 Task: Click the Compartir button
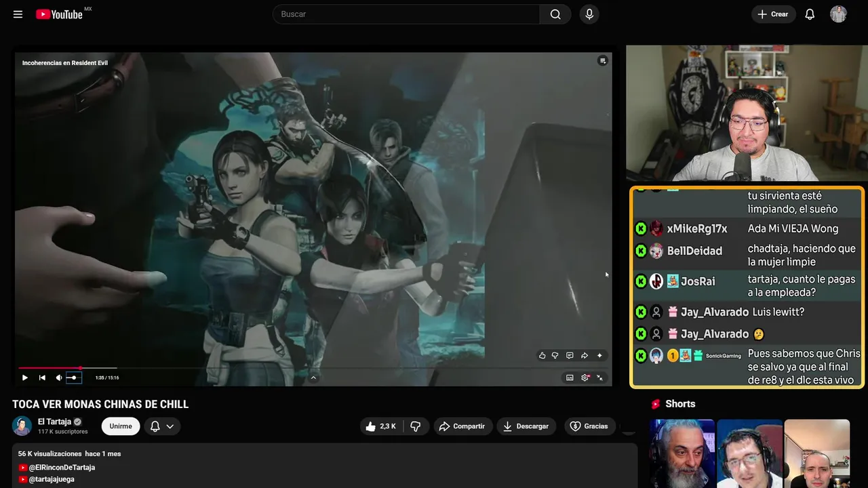coord(463,426)
